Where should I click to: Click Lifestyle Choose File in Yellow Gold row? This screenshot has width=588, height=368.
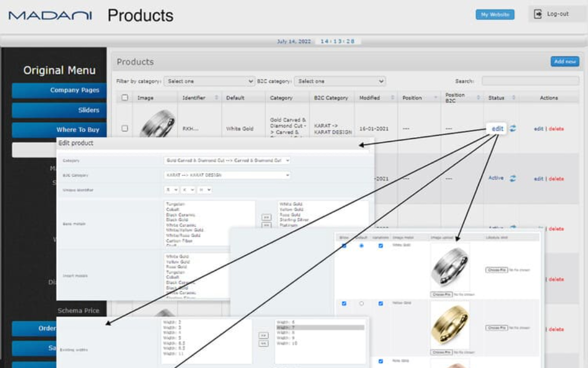coord(496,328)
